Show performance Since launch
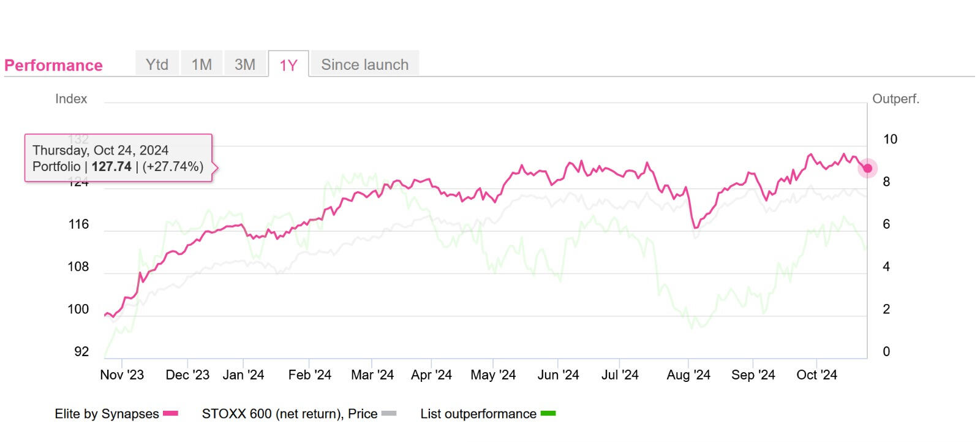The width and height of the screenshot is (980, 442). point(364,64)
